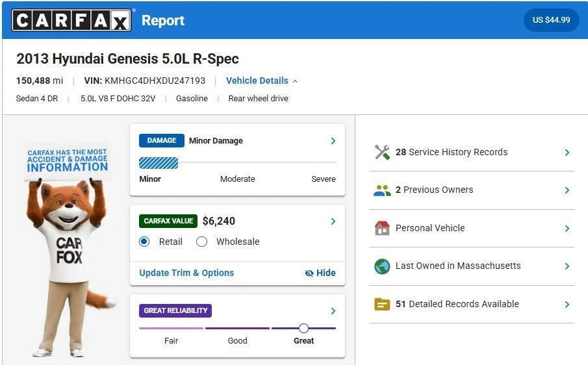This screenshot has height=365, width=588.
Task: Open 28 Service History Records chevron
Action: 567,153
